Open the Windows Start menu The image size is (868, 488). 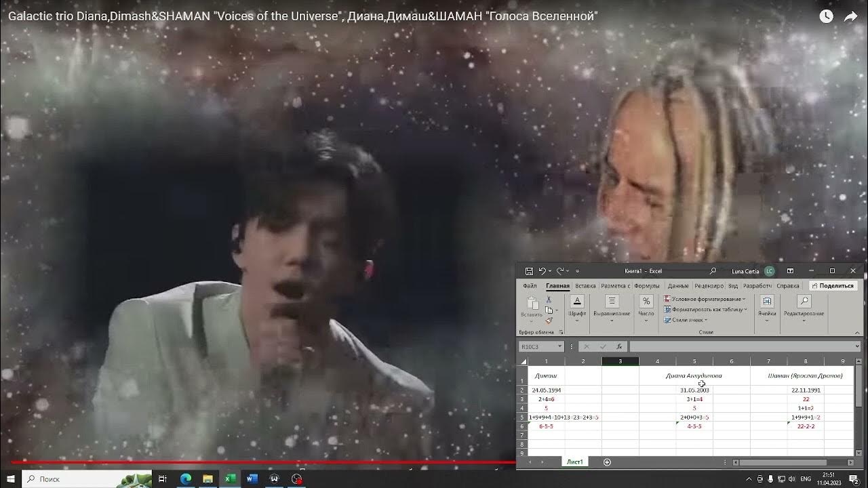pyautogui.click(x=10, y=479)
